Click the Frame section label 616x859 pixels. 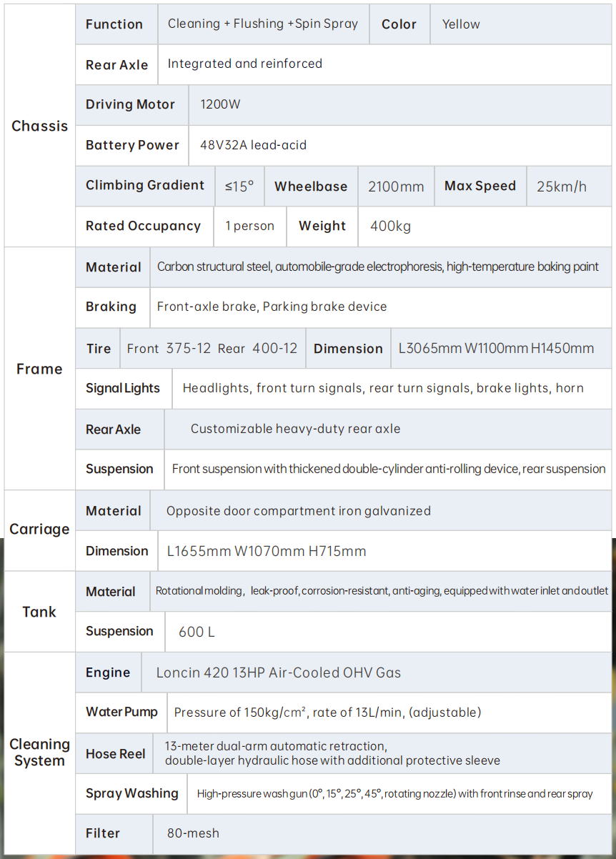click(39, 369)
